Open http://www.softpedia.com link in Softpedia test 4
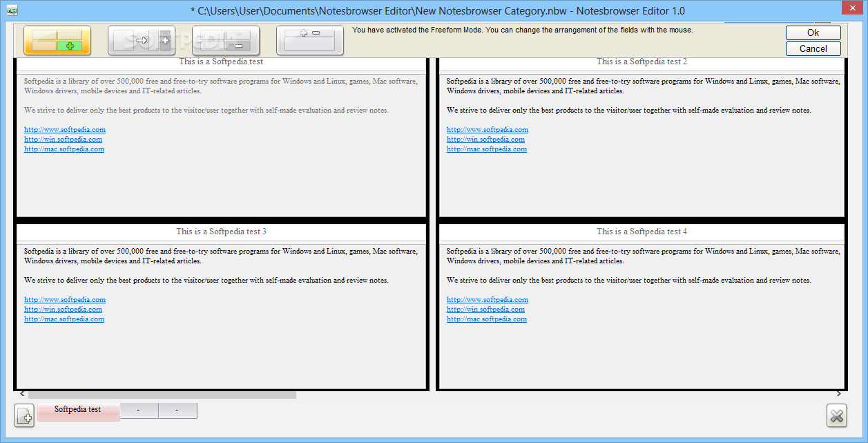This screenshot has height=443, width=868. coord(488,300)
